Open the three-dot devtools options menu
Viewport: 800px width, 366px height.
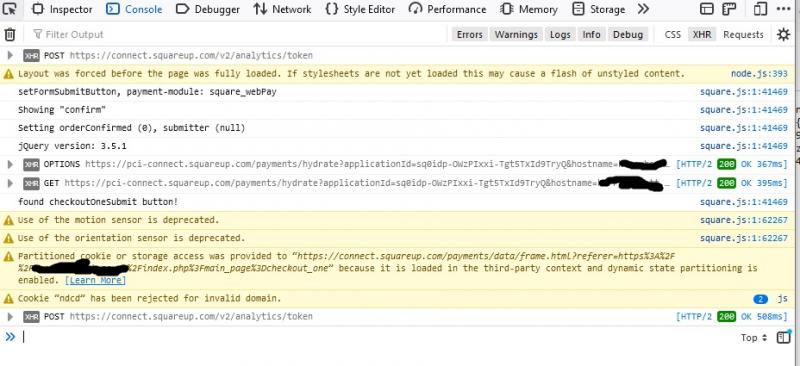(783, 9)
